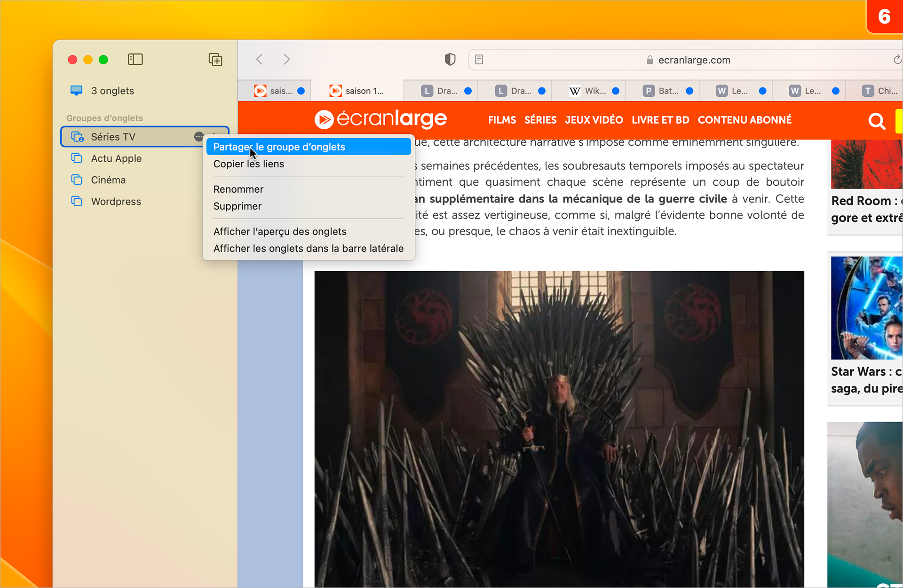Switch to the Wikipedia tab
The width and height of the screenshot is (903, 588).
(x=589, y=91)
